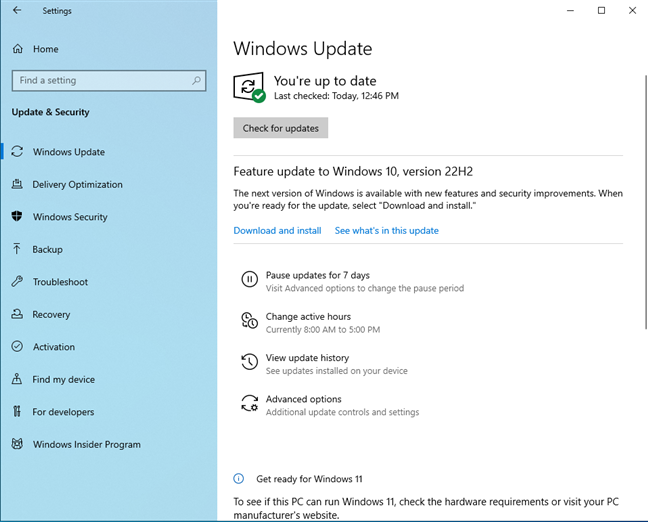The width and height of the screenshot is (648, 522).
Task: Click the Delivery Optimization icon
Action: pos(17,184)
